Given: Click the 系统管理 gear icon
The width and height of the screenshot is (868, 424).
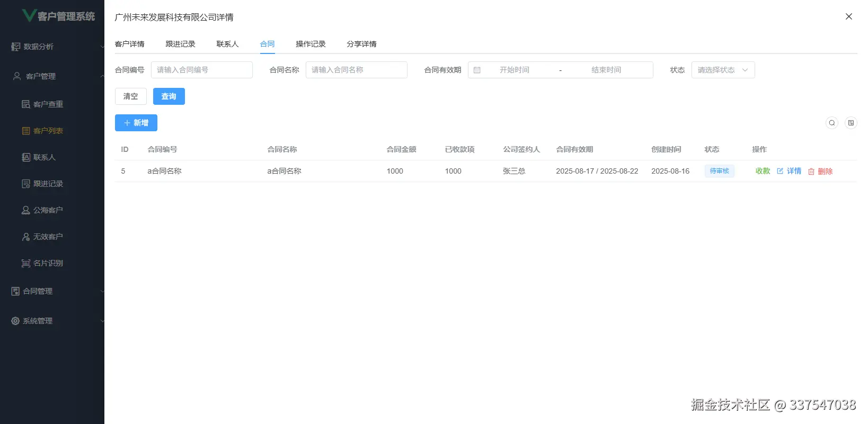Looking at the screenshot, I should click(x=15, y=321).
